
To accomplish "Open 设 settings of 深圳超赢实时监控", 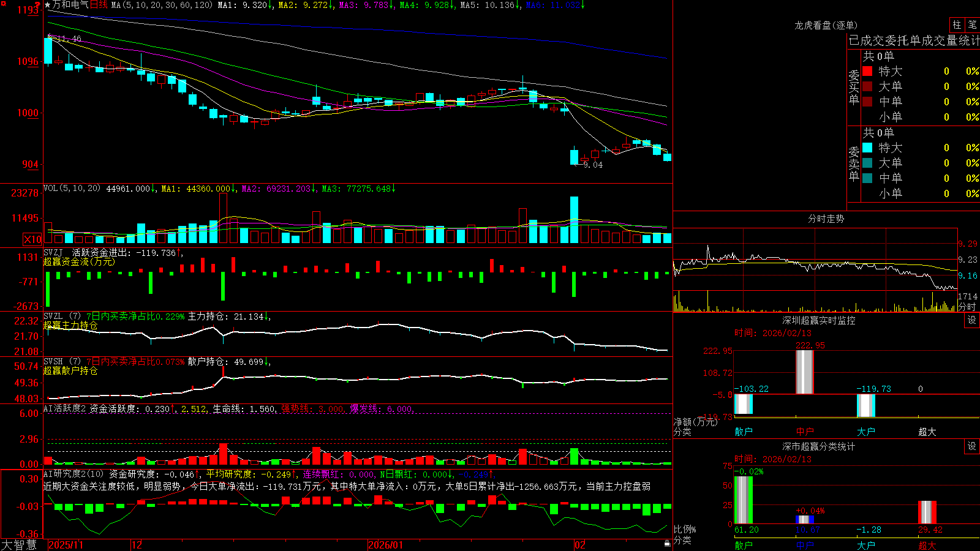I will click(x=972, y=320).
